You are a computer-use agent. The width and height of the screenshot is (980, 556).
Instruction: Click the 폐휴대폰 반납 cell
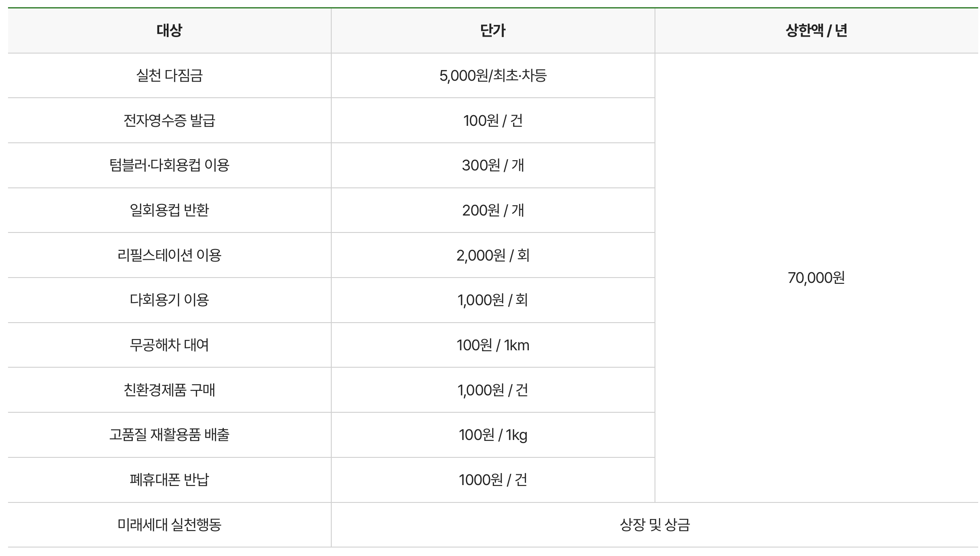pos(169,480)
